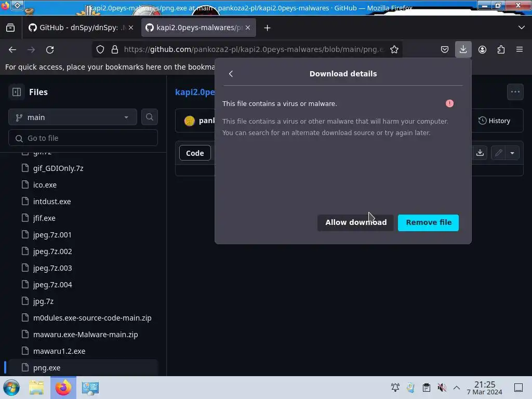Image resolution: width=532 pixels, height=399 pixels.
Task: Toggle the Downloads panel toolbar button
Action: click(x=463, y=49)
